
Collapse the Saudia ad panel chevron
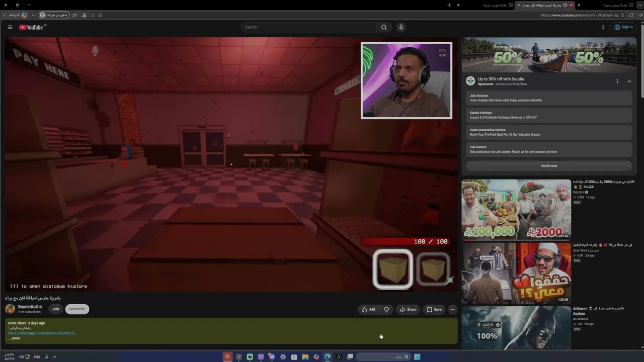point(629,81)
